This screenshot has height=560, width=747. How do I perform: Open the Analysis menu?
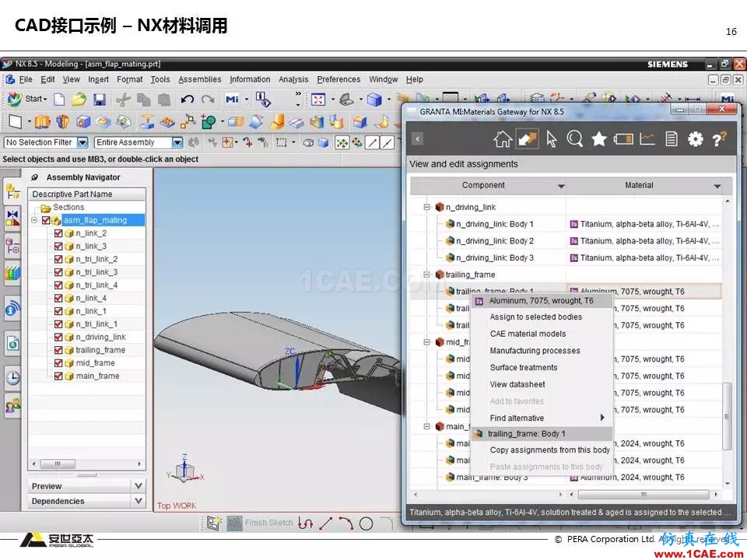coord(293,79)
